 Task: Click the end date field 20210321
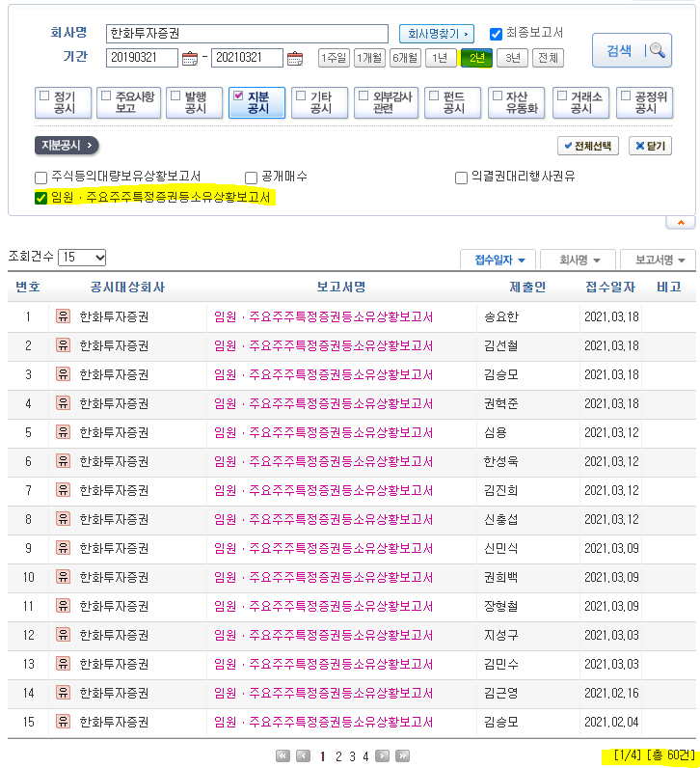click(247, 58)
